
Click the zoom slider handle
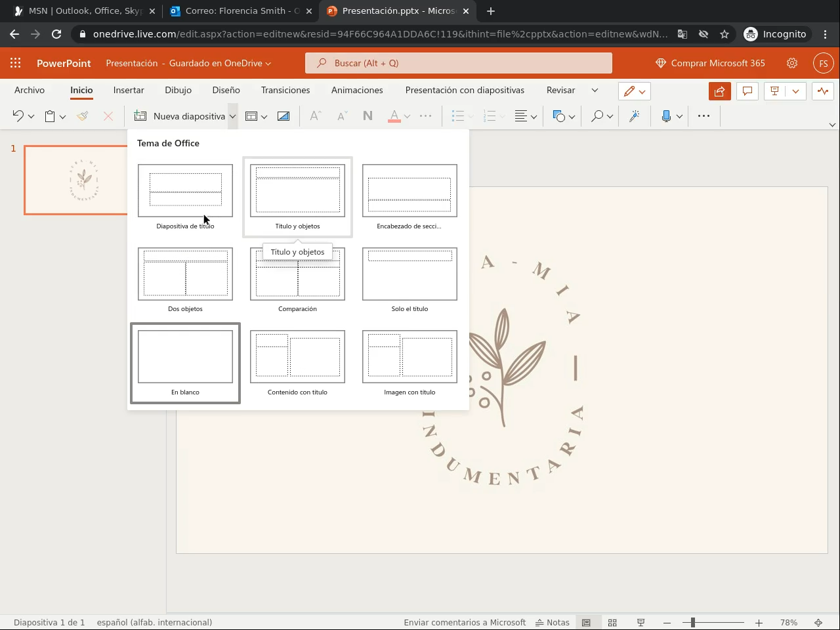tap(692, 622)
